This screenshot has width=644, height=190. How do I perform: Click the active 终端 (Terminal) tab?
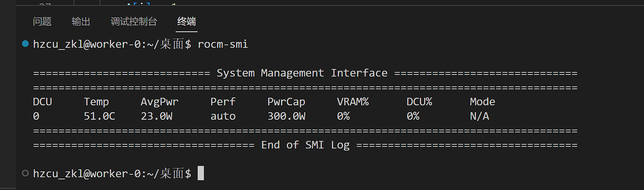[187, 22]
